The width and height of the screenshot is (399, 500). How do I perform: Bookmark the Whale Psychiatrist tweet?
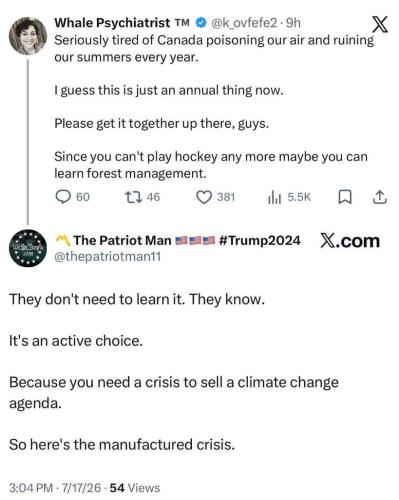click(345, 197)
